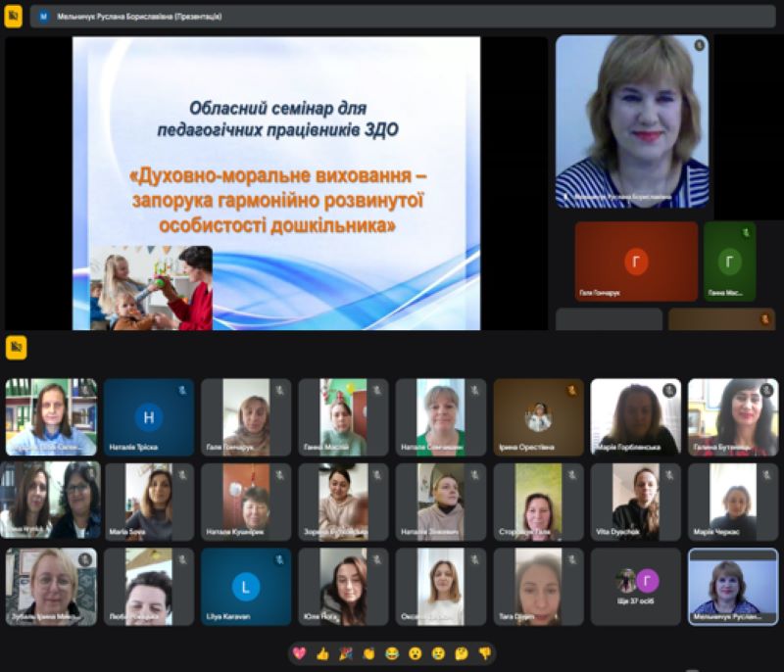Select Наталія Тріска's avatar tile
Viewport: 784px width, 672px height.
149,417
